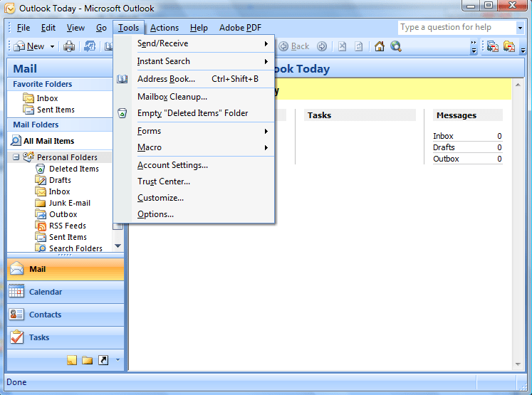
Task: Open the Actions menu
Action: pyautogui.click(x=165, y=28)
